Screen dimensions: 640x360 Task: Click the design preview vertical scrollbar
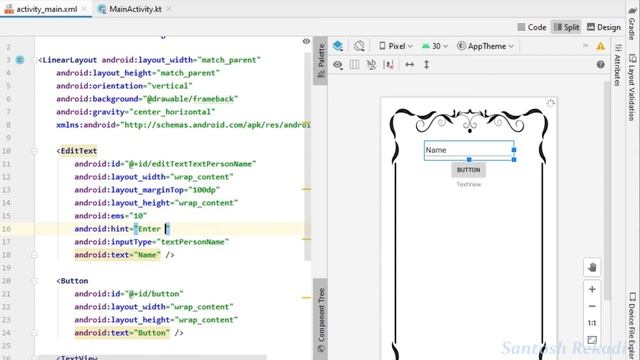tap(607, 191)
